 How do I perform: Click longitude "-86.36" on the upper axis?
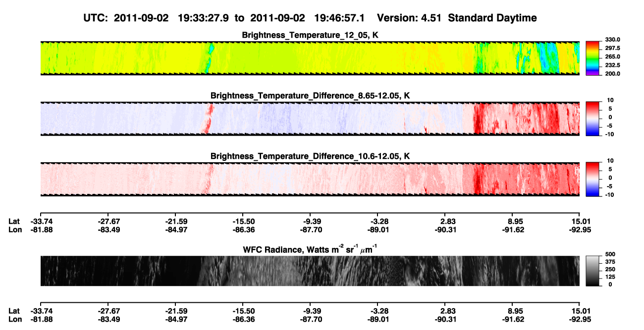tap(243, 230)
